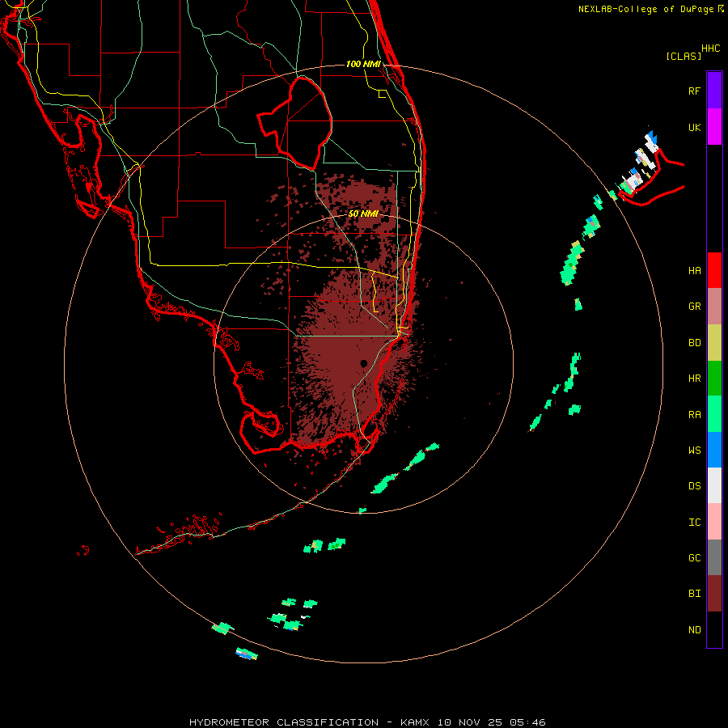Click the "RA" rain legend label
Viewport: 728px width, 728px height.
pyautogui.click(x=694, y=415)
